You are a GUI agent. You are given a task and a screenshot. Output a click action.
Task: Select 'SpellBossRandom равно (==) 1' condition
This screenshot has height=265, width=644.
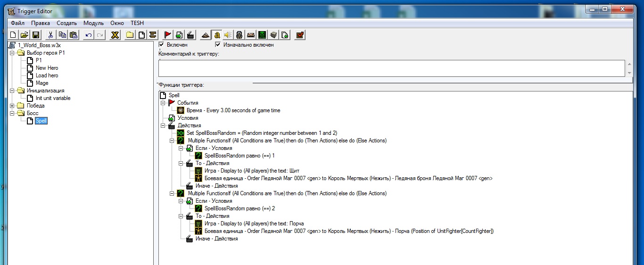point(239,156)
